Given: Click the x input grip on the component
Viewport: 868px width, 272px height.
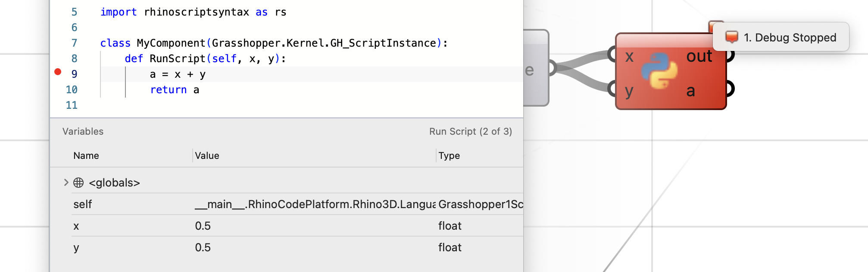Looking at the screenshot, I should point(612,54).
